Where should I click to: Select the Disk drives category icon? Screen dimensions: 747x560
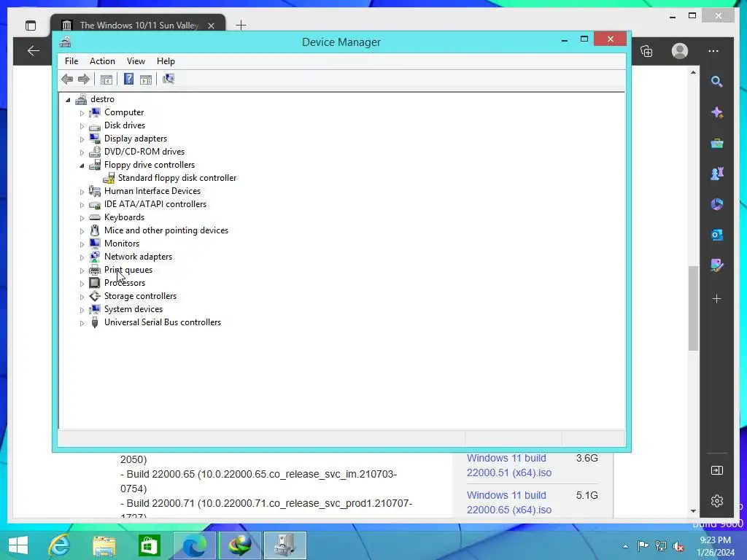pos(95,125)
